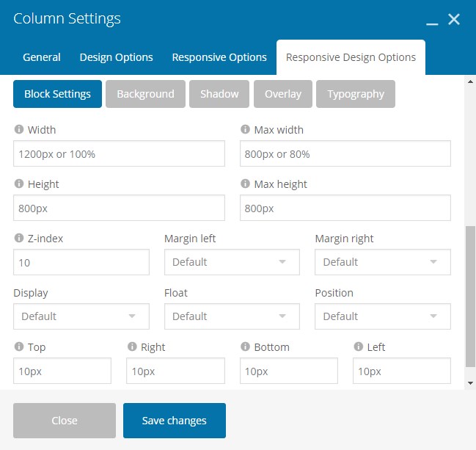Click the info icon next to Width
This screenshot has width=476, height=450.
[18, 130]
